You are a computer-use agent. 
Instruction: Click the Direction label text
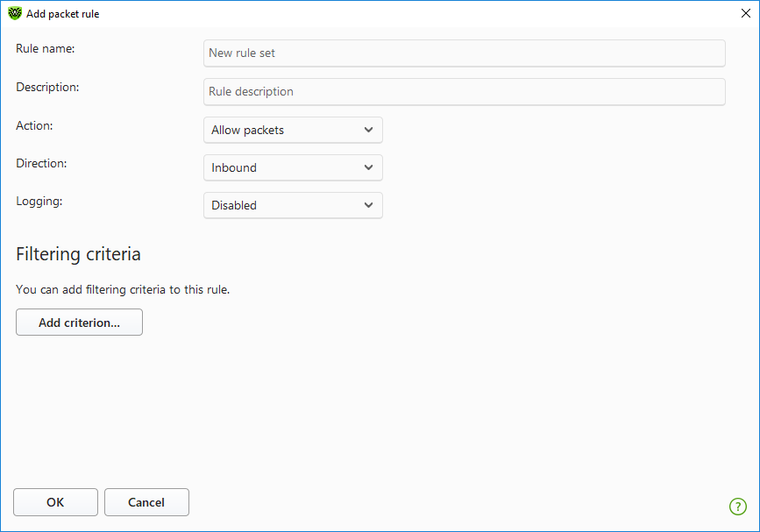(41, 163)
